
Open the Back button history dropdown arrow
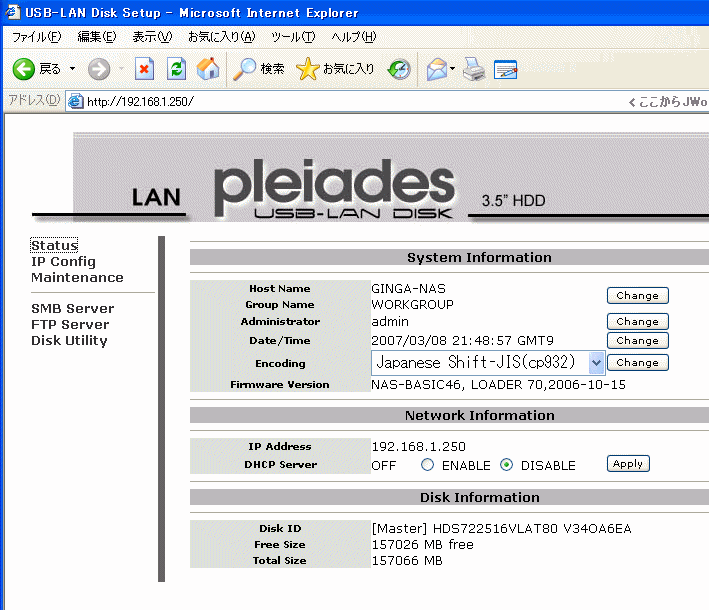(72, 69)
